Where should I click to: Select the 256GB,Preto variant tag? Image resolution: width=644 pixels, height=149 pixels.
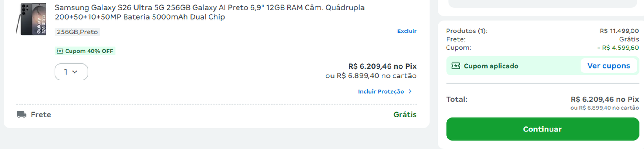click(x=77, y=32)
